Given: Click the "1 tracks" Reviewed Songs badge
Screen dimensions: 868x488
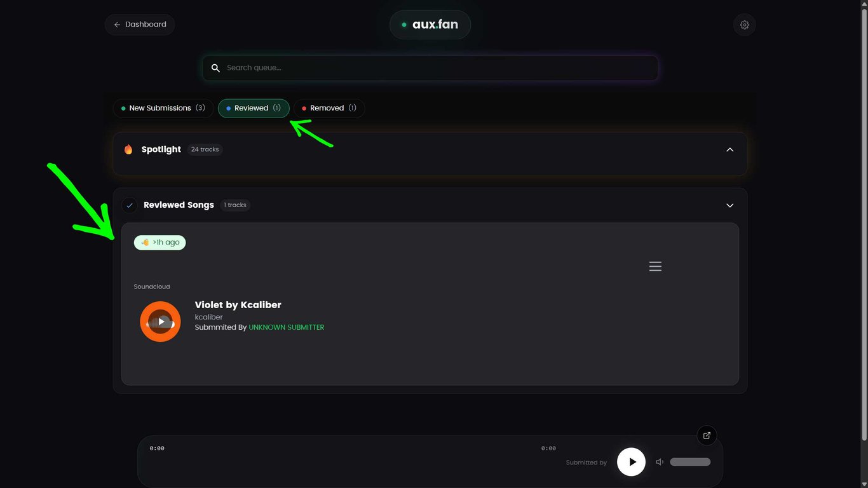Looking at the screenshot, I should pyautogui.click(x=235, y=205).
